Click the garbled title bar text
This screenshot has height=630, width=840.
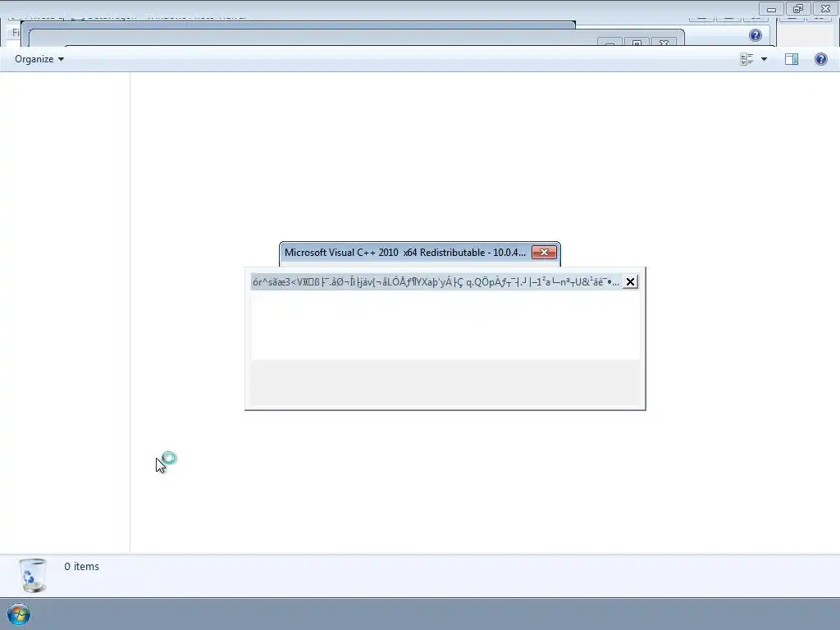pos(436,282)
